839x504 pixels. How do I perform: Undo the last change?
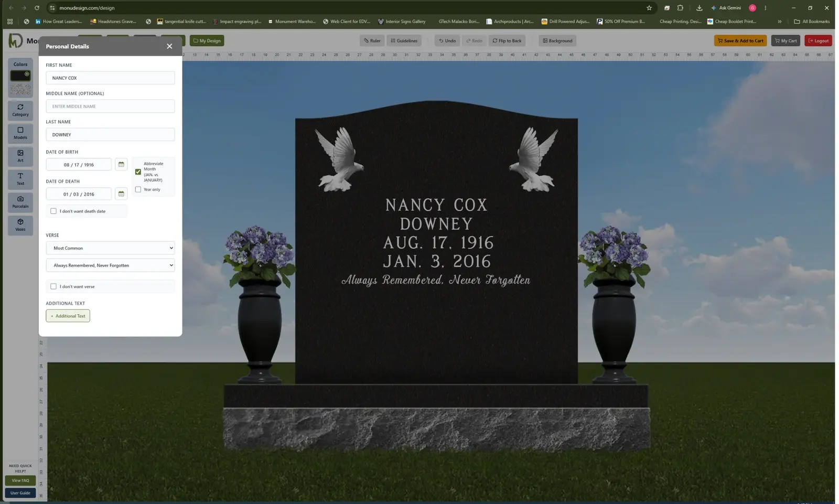click(447, 40)
